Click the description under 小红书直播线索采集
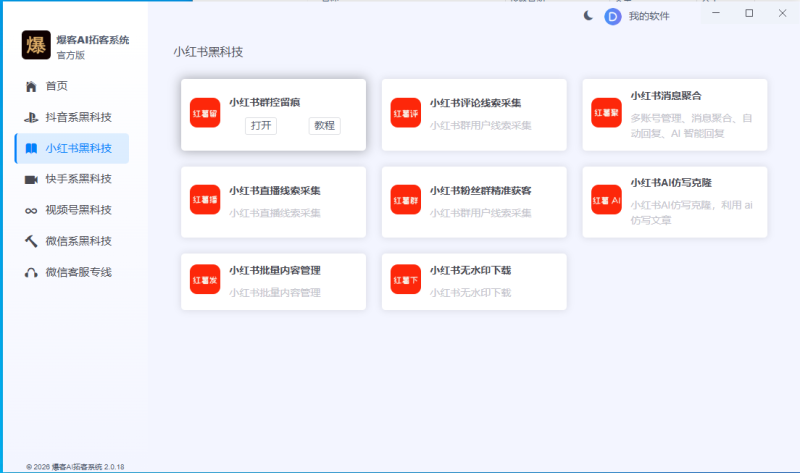800x473 pixels. (274, 213)
